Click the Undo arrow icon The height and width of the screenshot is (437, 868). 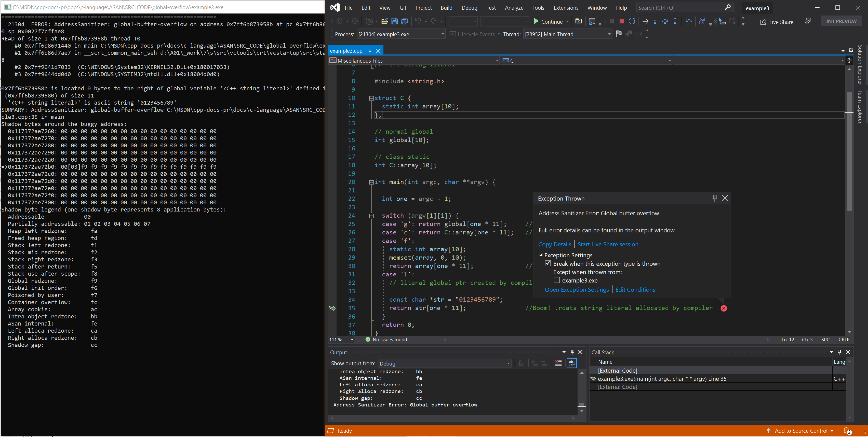[418, 22]
